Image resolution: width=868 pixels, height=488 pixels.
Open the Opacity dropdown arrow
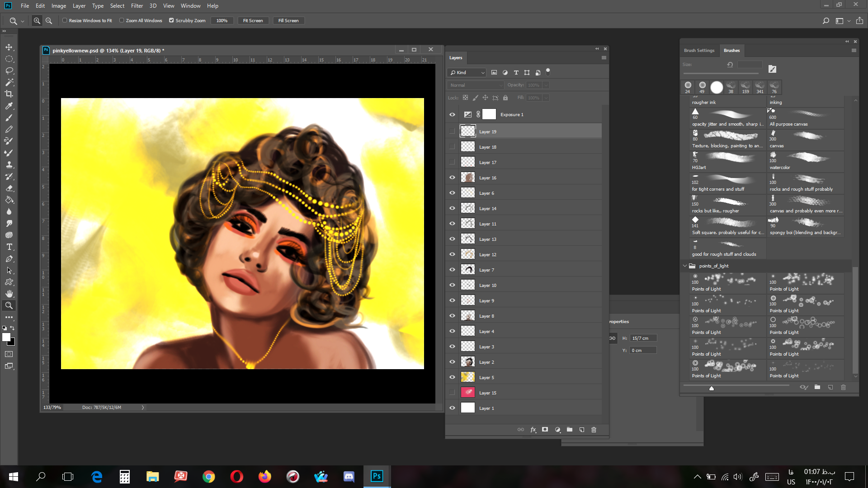(546, 85)
